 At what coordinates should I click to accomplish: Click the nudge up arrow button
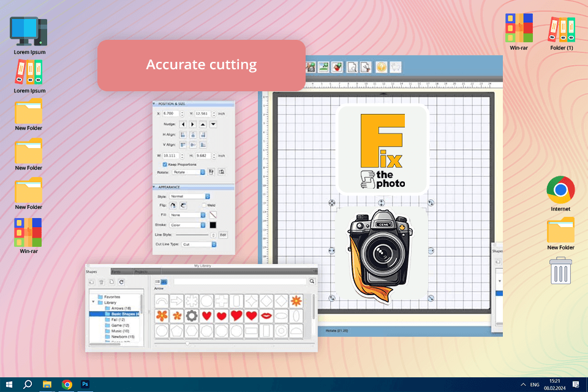point(203,124)
